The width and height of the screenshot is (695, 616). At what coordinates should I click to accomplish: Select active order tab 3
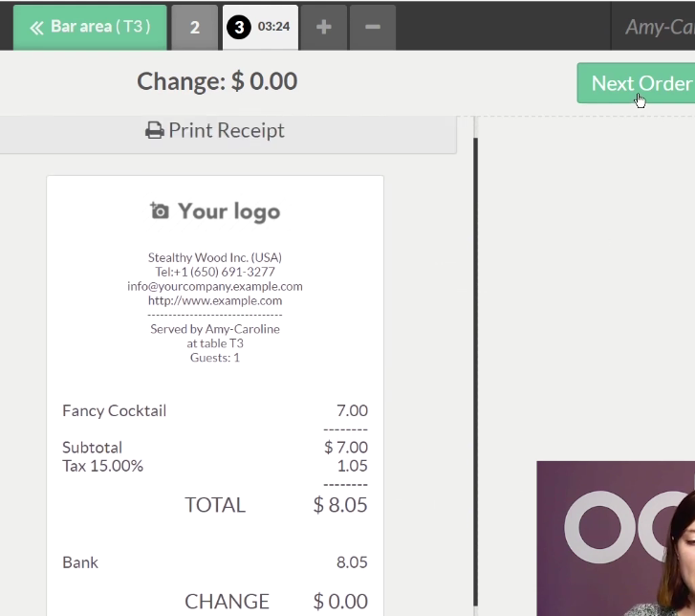click(259, 27)
